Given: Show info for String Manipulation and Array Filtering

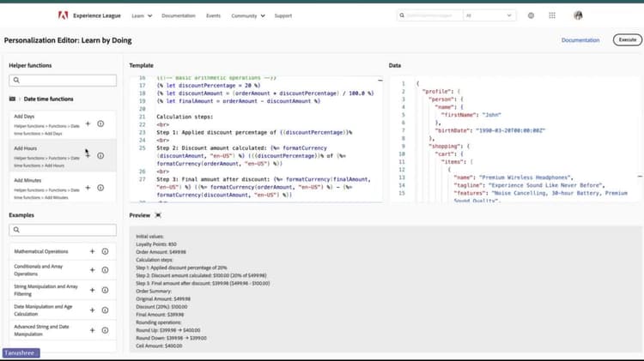Looking at the screenshot, I should click(105, 290).
